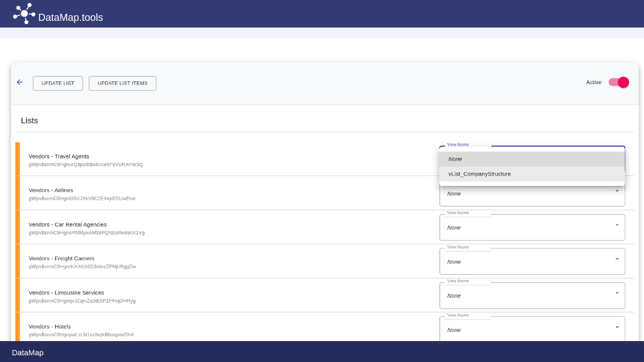Screen dimensions: 644x362
Task: Click the DataMap.tools title in the header
Action: click(70, 17)
